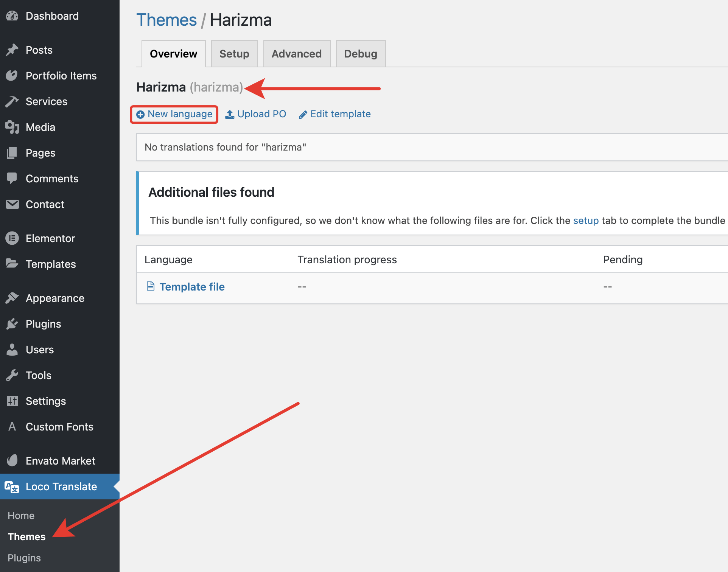728x572 pixels.
Task: Open Themes breadcrumb link in heading
Action: pos(166,20)
